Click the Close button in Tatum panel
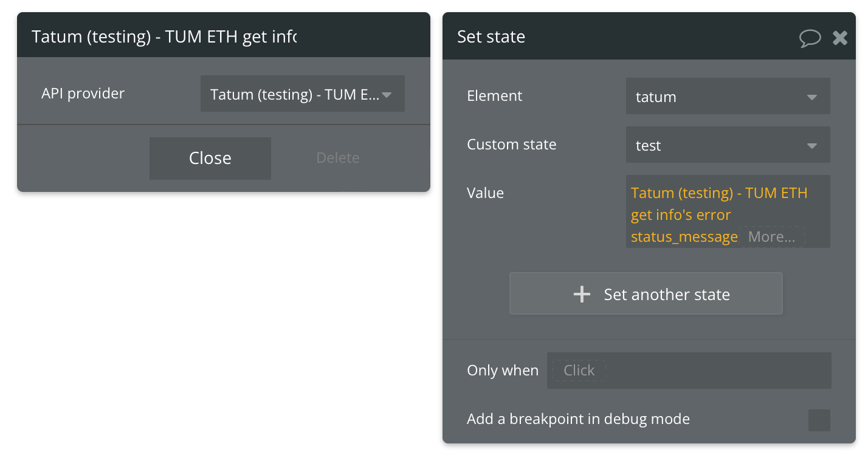Screen dimensions: 868x458 210,158
